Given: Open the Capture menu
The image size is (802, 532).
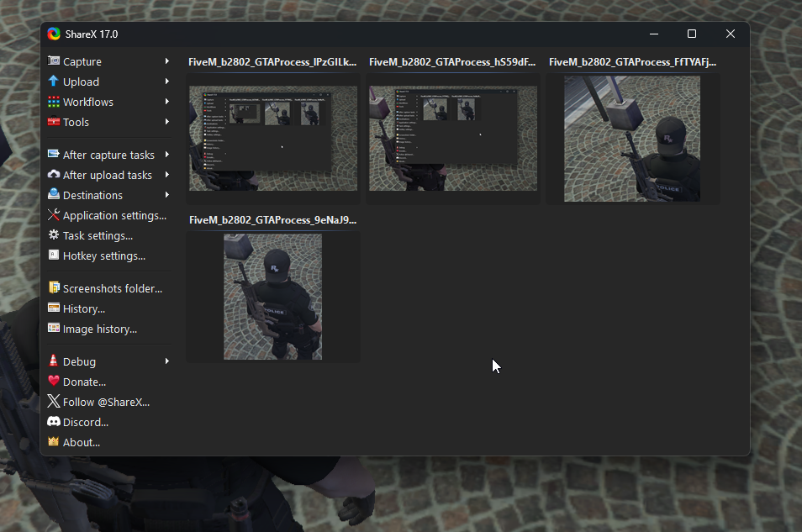Looking at the screenshot, I should coord(109,61).
